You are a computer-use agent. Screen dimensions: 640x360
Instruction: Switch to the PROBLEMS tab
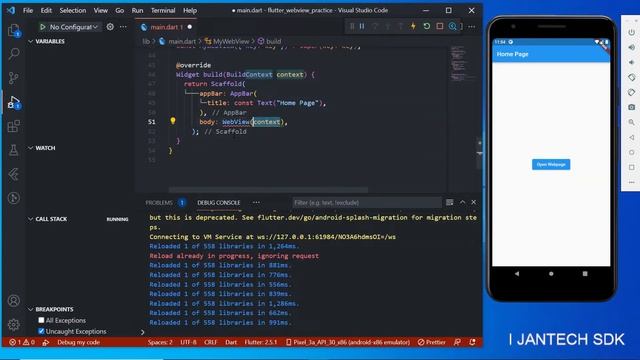[x=159, y=202]
